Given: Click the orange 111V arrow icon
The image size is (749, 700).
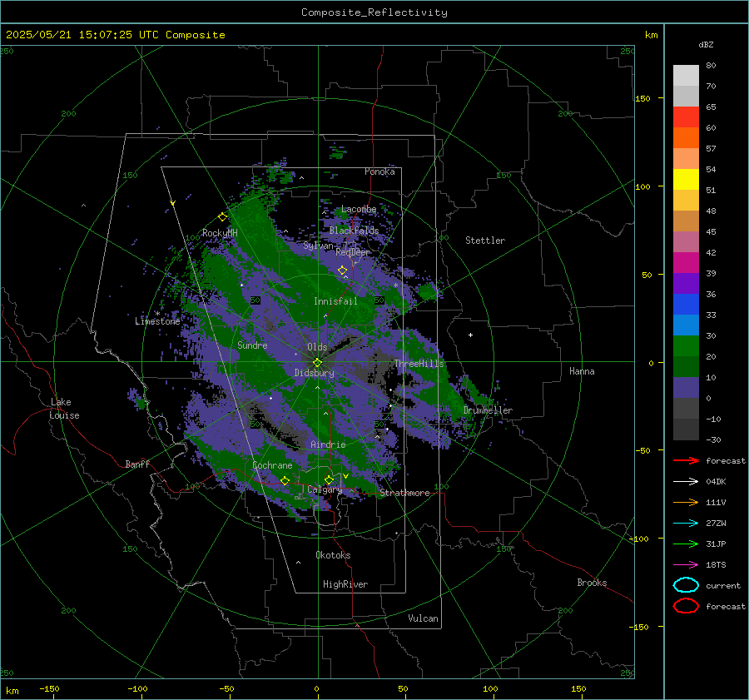Looking at the screenshot, I should 686,502.
